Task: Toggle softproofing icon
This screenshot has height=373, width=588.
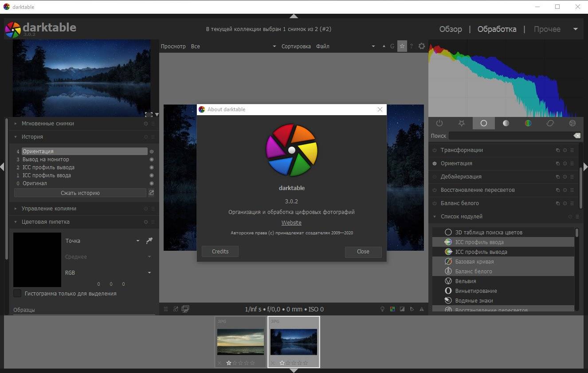Action: [x=412, y=309]
